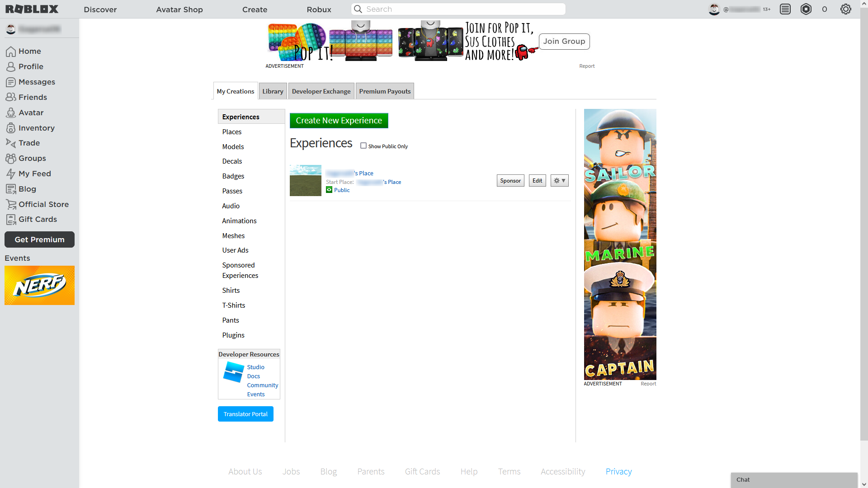
Task: Select the Inventory icon in sidebar
Action: click(11, 127)
